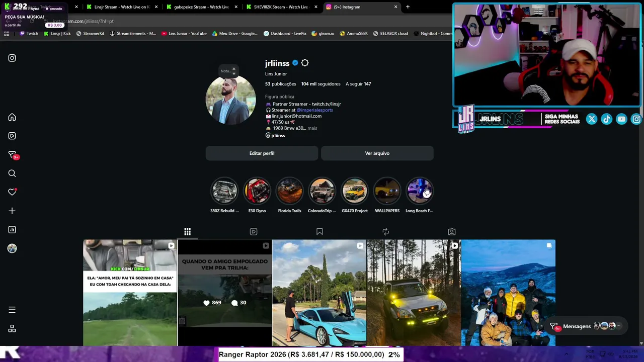Image resolution: width=644 pixels, height=362 pixels.
Task: Click Editar perfil button
Action: pyautogui.click(x=262, y=153)
